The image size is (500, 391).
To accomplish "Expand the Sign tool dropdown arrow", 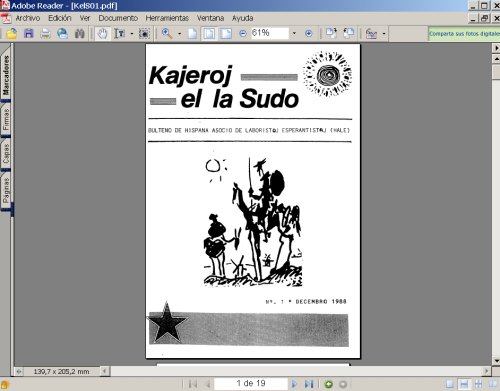I will [384, 33].
